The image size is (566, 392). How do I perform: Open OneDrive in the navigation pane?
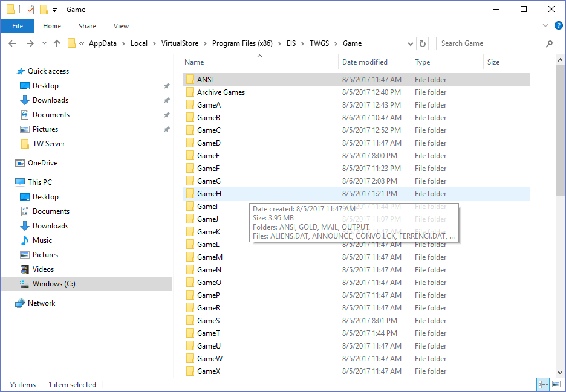click(x=43, y=162)
